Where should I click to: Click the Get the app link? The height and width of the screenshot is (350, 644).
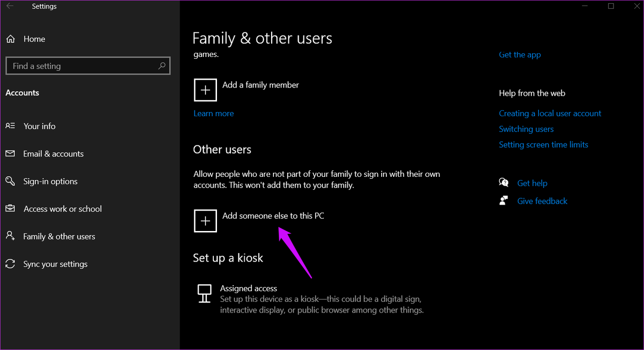[520, 54]
